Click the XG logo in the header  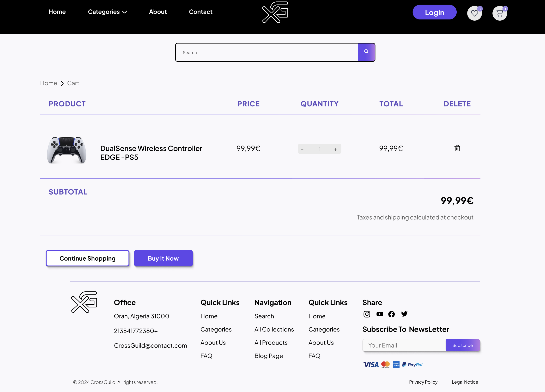pos(275,12)
